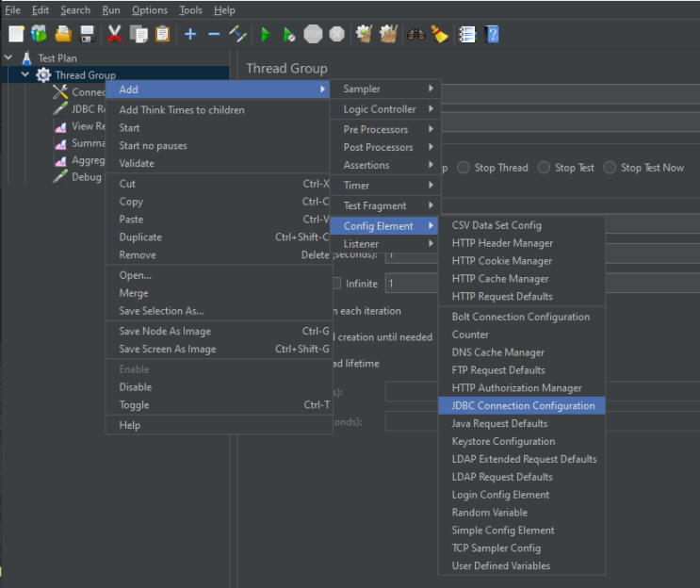The image size is (700, 588).
Task: Click the blue plus Expand All icon
Action: pos(190,34)
